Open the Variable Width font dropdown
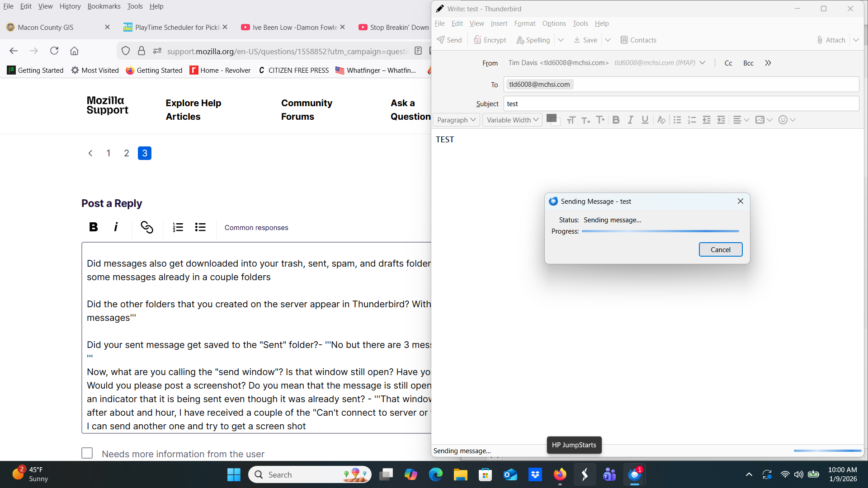 [x=512, y=120]
